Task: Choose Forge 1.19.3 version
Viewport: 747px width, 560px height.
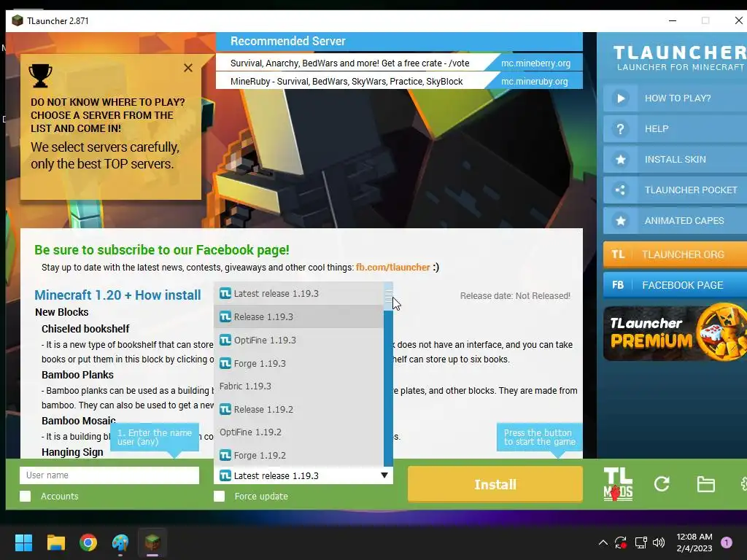Action: point(298,363)
